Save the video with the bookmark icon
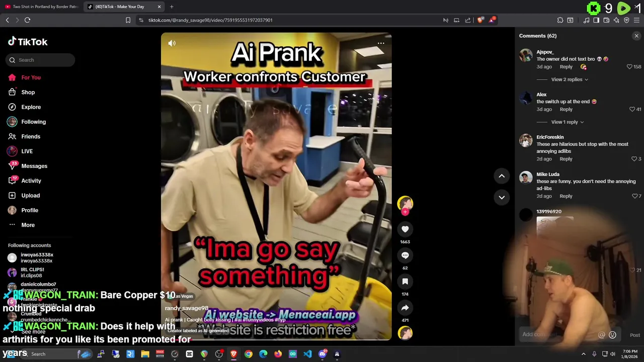The width and height of the screenshot is (644, 362). click(405, 282)
